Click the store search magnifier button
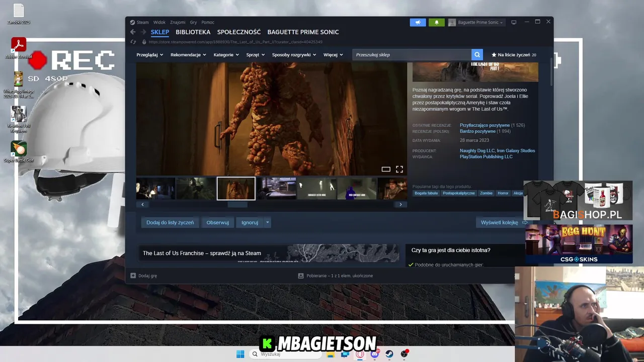 (x=477, y=55)
